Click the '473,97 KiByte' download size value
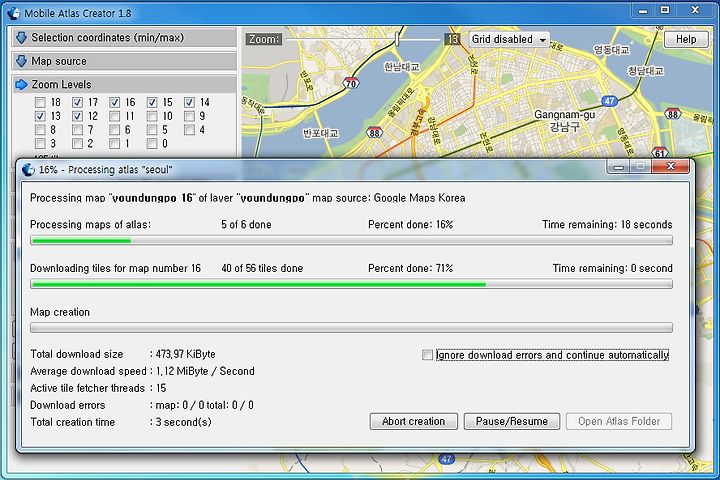The height and width of the screenshot is (480, 720). click(x=186, y=354)
